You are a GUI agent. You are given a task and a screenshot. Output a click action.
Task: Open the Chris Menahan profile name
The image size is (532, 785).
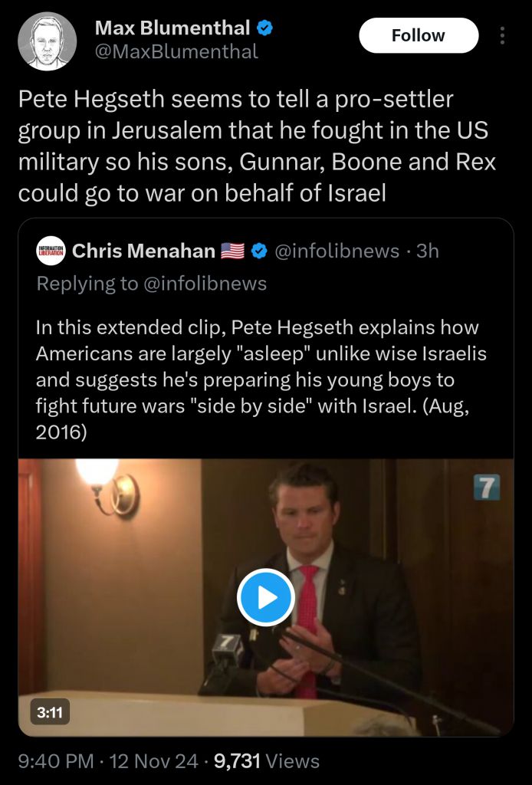click(143, 251)
